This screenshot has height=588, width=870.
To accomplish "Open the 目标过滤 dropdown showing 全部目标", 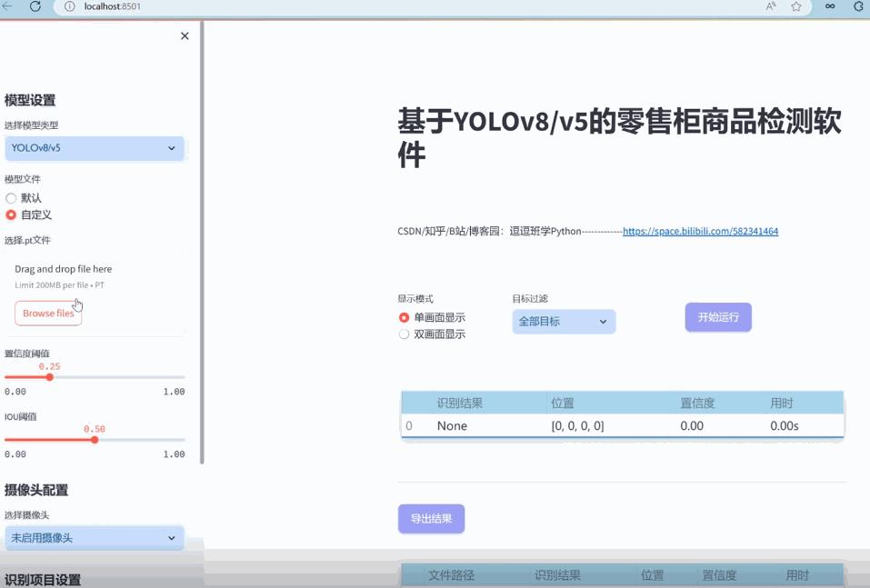I will [564, 321].
